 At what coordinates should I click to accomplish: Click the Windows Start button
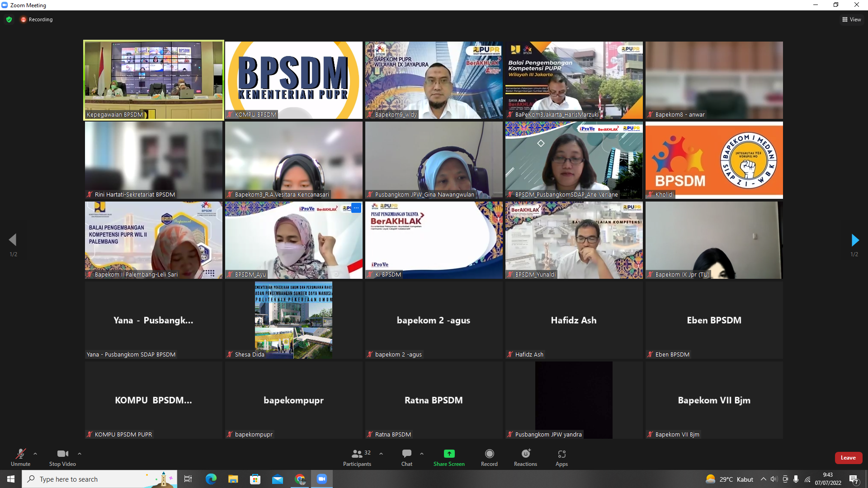tap(11, 479)
